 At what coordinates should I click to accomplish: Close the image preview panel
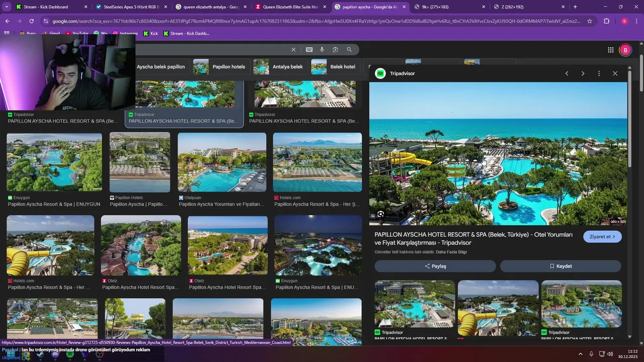615,73
